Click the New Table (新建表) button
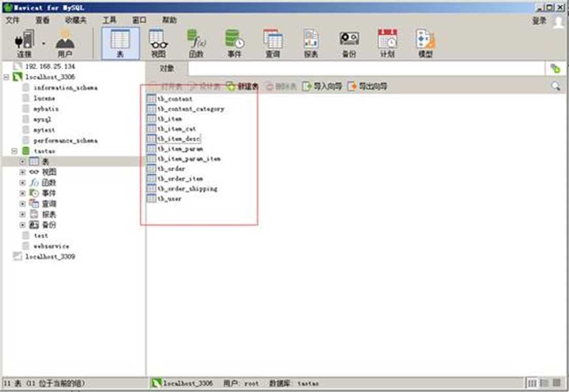 pos(242,86)
